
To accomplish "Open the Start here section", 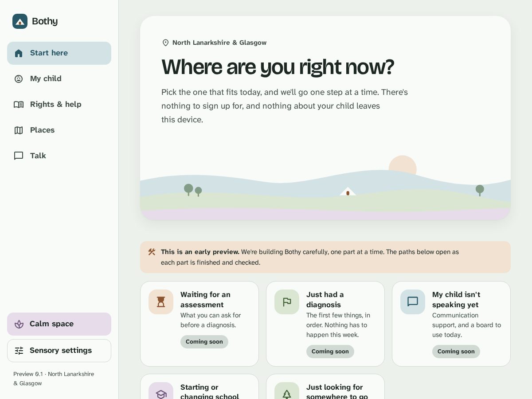I will (59, 53).
